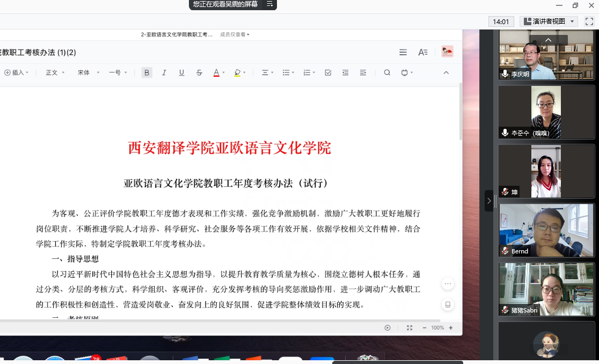Insert a checkbox task list
This screenshot has width=599, height=364.
[328, 72]
